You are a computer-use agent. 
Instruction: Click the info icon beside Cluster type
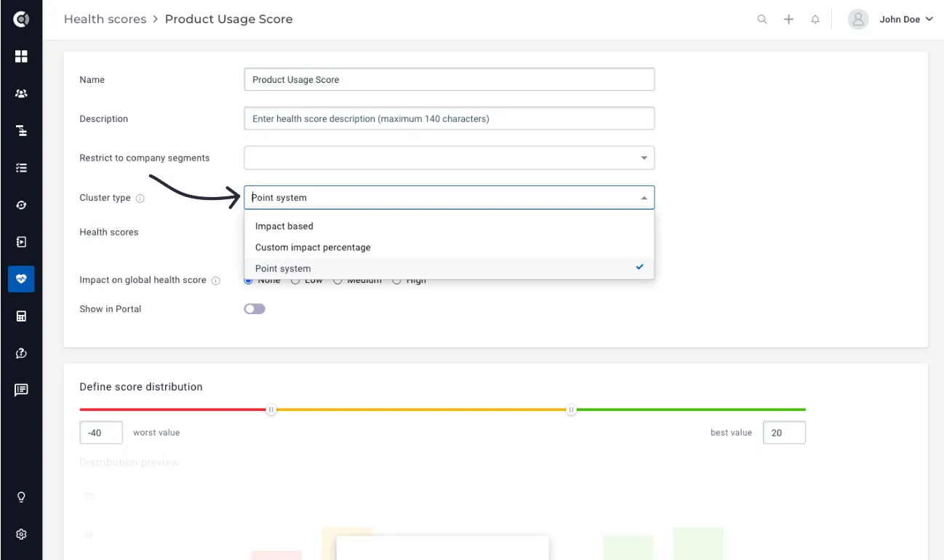tap(140, 198)
